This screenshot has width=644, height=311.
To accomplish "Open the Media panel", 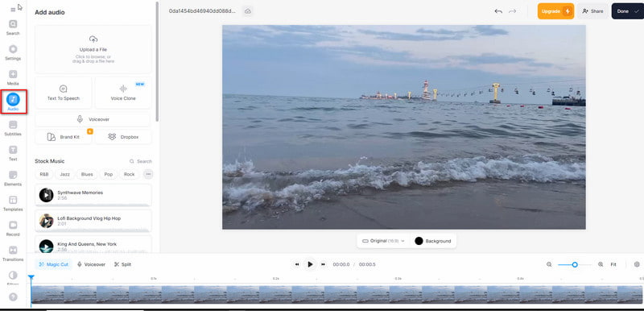I will (x=13, y=77).
